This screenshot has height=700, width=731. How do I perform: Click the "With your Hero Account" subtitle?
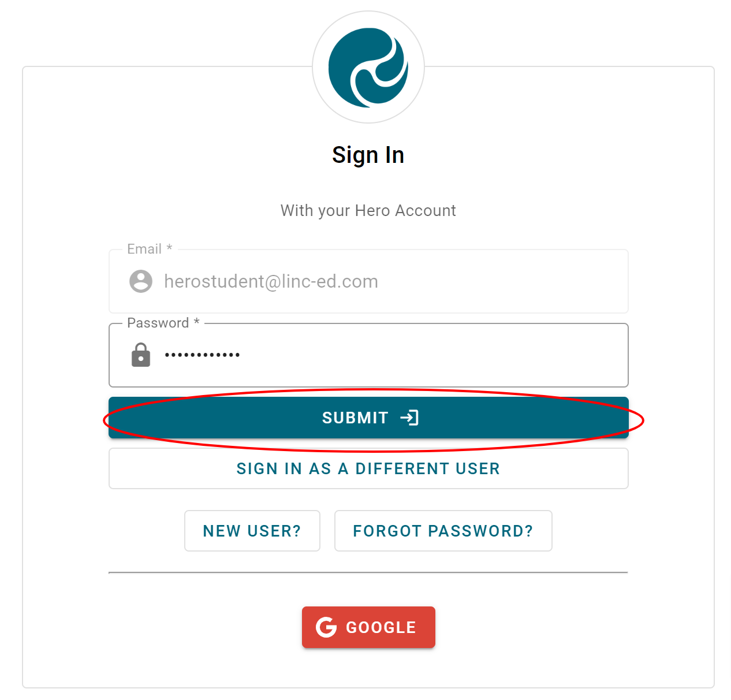[x=368, y=210]
